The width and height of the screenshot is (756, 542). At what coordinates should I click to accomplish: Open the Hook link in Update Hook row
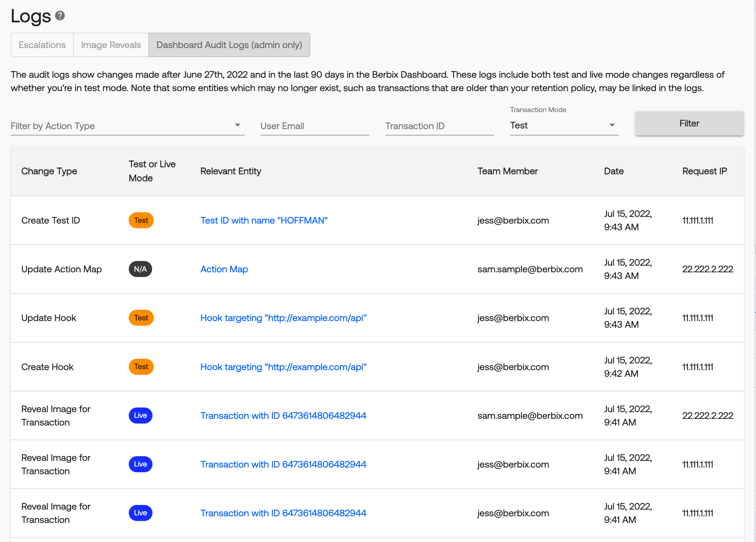tap(283, 318)
